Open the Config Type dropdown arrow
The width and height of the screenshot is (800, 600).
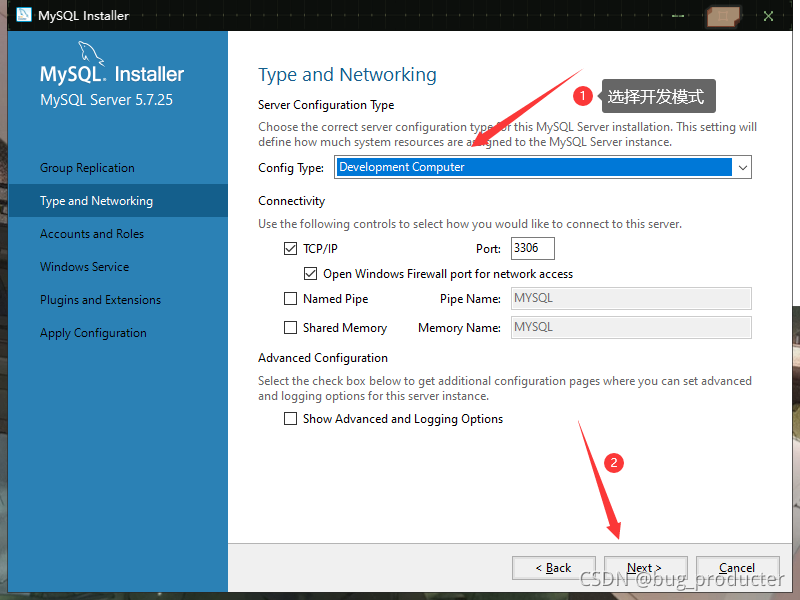click(742, 167)
